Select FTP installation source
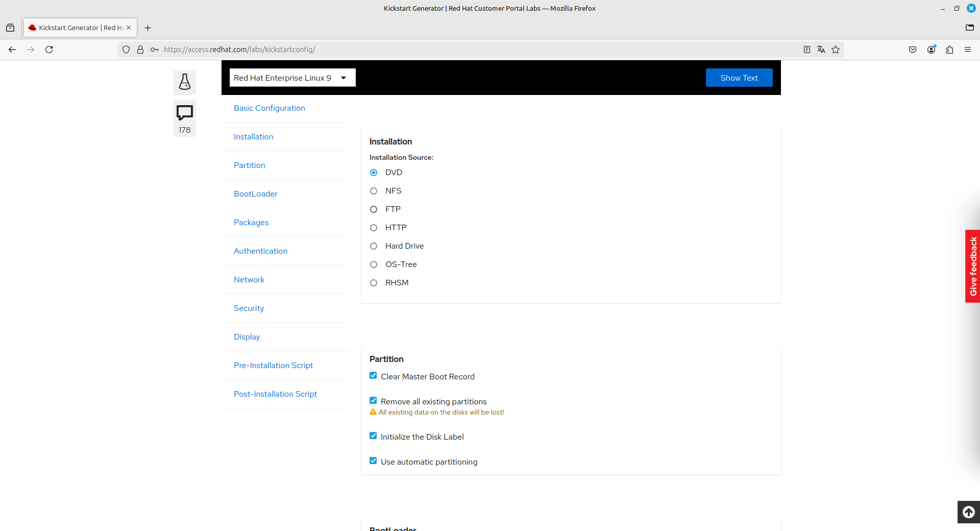Screen dimensions: 980x531 coord(374,209)
